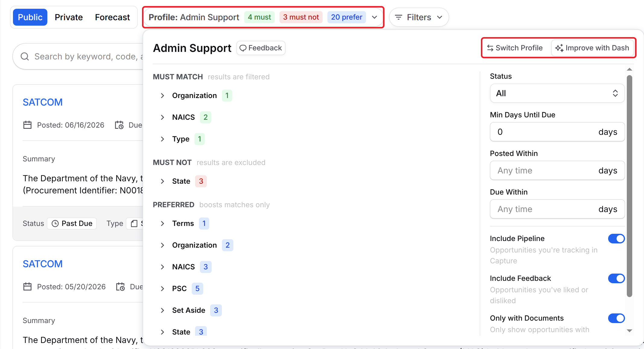Screen dimensions: 644x349
Task: Switch to the Forecast tab
Action: 112,17
